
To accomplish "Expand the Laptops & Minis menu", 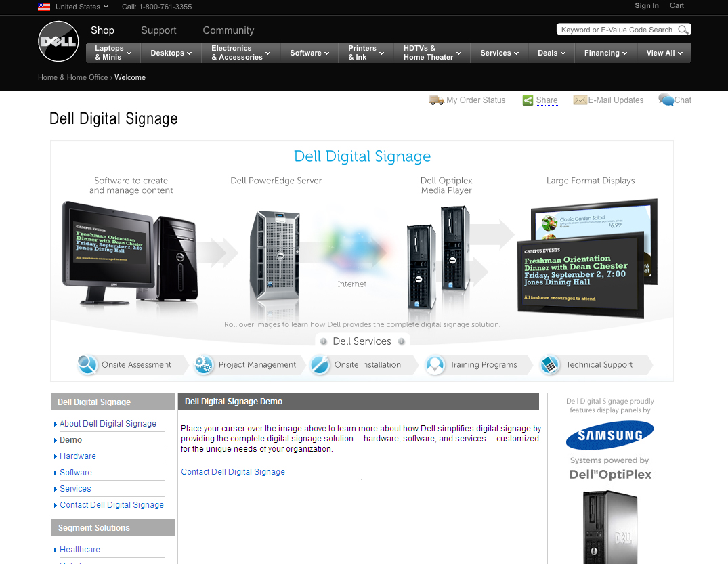I will (113, 53).
